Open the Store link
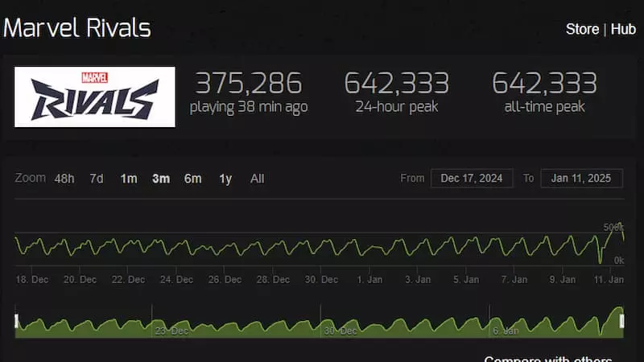 tap(582, 29)
